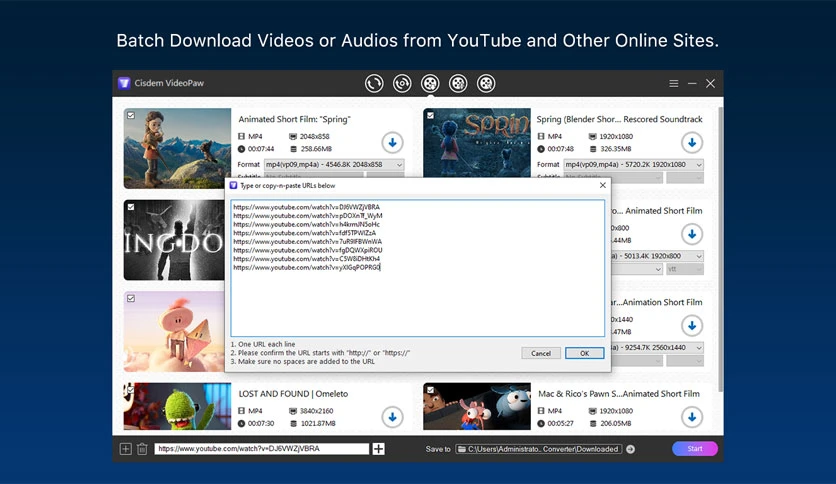Toggle checkbox on the Spring girl thumbnail
The height and width of the screenshot is (484, 836).
tap(131, 115)
